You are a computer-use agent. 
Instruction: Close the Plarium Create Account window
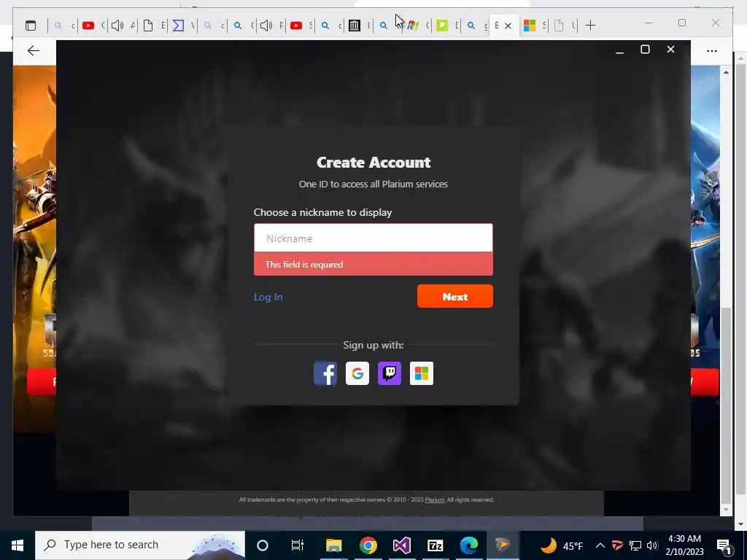click(671, 50)
